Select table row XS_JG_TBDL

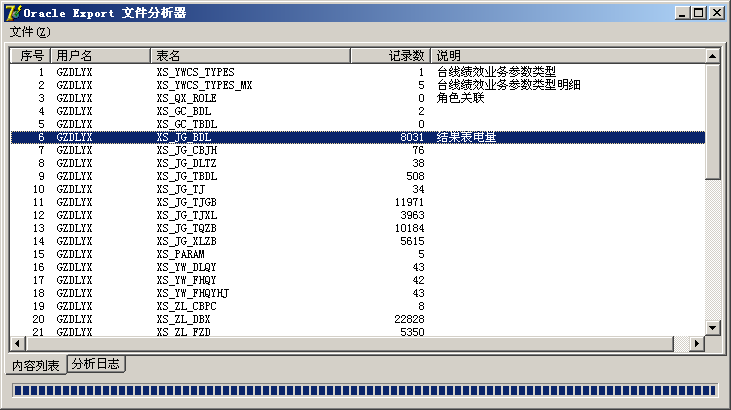click(358, 176)
